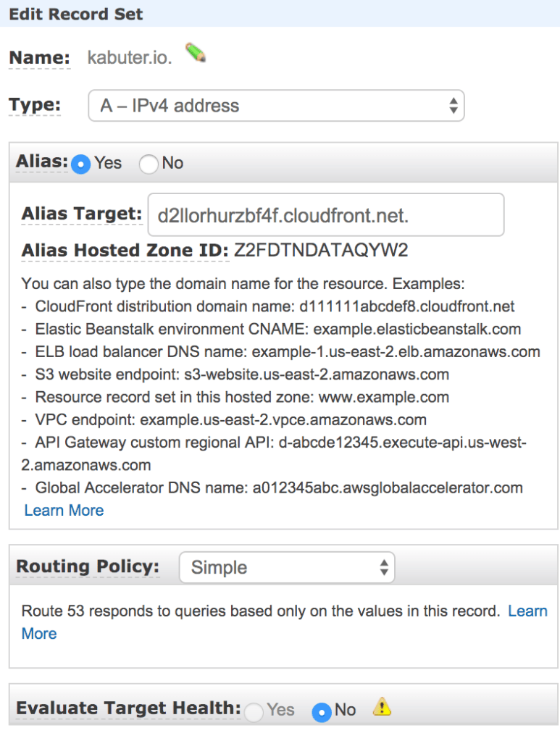Click the hosted zone ID Z2FDTNDATAQYW2 value
This screenshot has width=560, height=741.
point(321,251)
